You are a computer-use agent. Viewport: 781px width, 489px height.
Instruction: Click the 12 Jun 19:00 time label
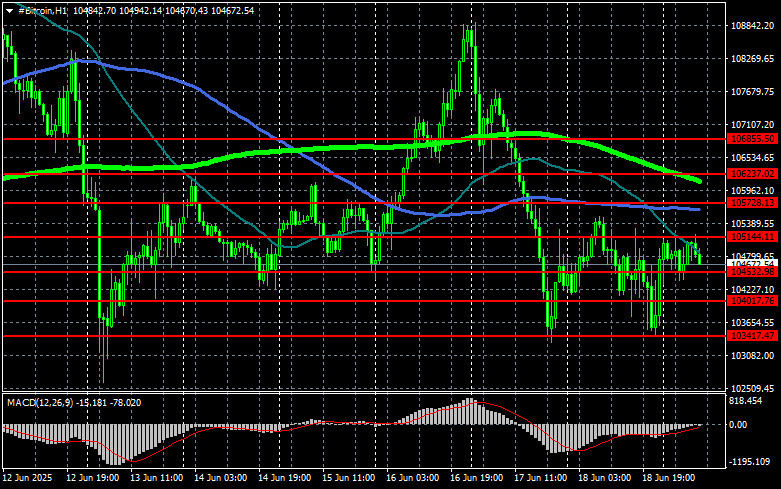click(93, 478)
